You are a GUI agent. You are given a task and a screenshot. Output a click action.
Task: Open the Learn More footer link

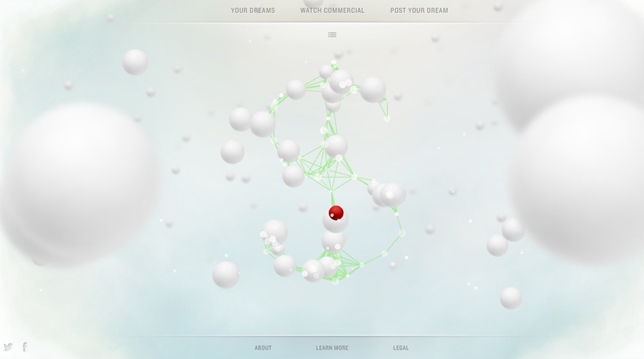click(x=332, y=348)
